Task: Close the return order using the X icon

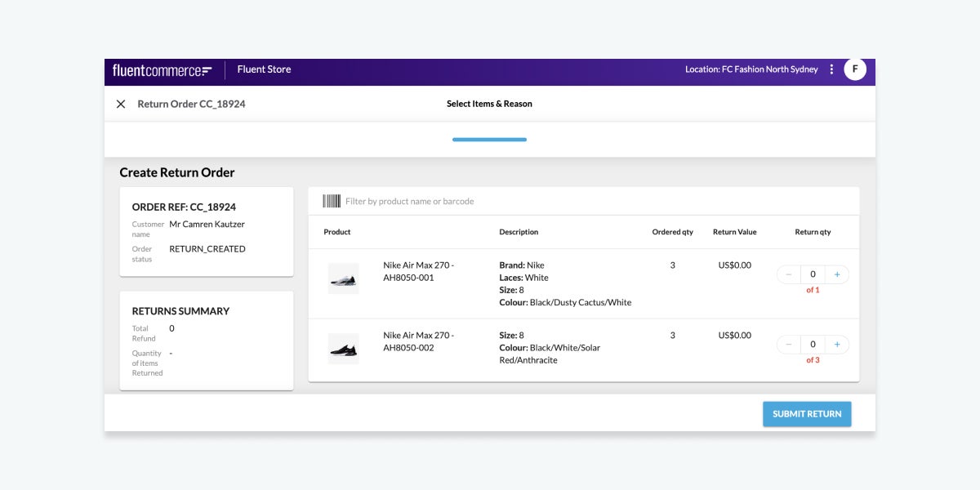Action: pos(121,104)
